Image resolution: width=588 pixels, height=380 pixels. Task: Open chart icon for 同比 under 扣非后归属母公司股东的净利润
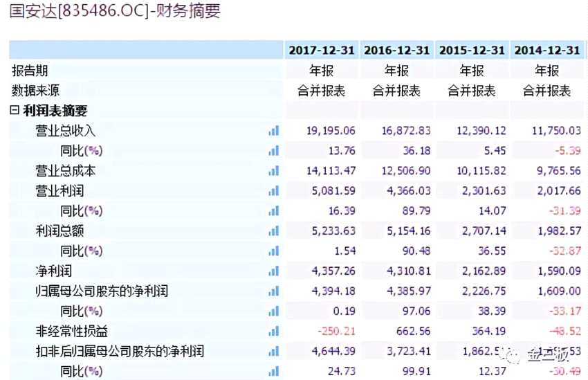(x=274, y=371)
